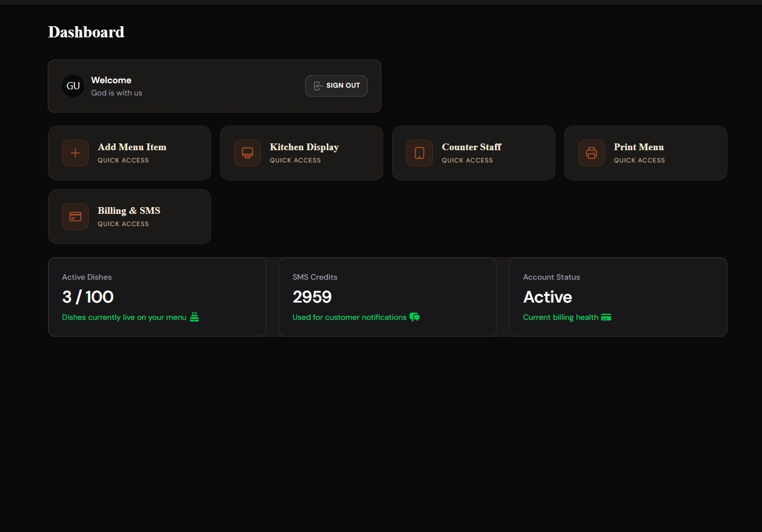Click QUICK ACCESS label under Billing & SMS

click(123, 224)
